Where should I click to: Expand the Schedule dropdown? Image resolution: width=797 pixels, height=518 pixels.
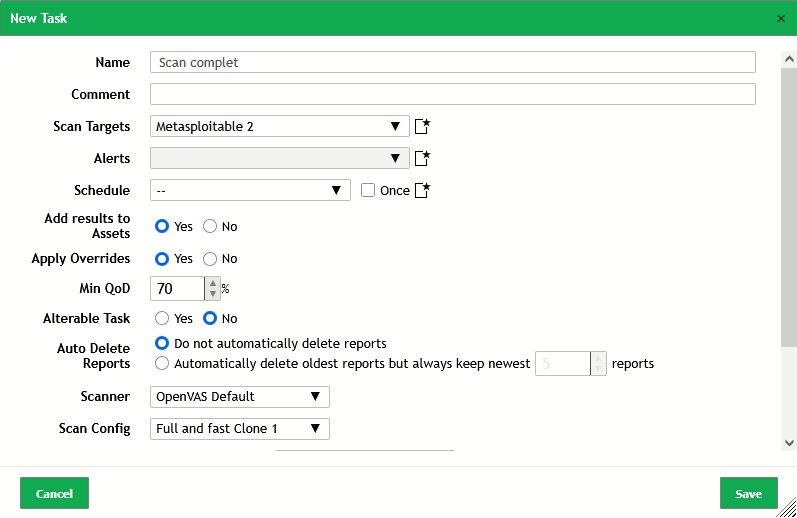[x=249, y=190]
